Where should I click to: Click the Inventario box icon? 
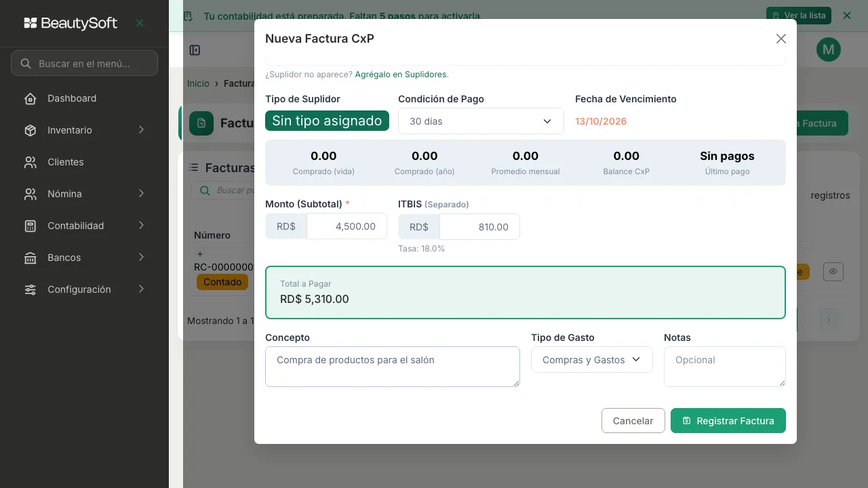pyautogui.click(x=30, y=130)
